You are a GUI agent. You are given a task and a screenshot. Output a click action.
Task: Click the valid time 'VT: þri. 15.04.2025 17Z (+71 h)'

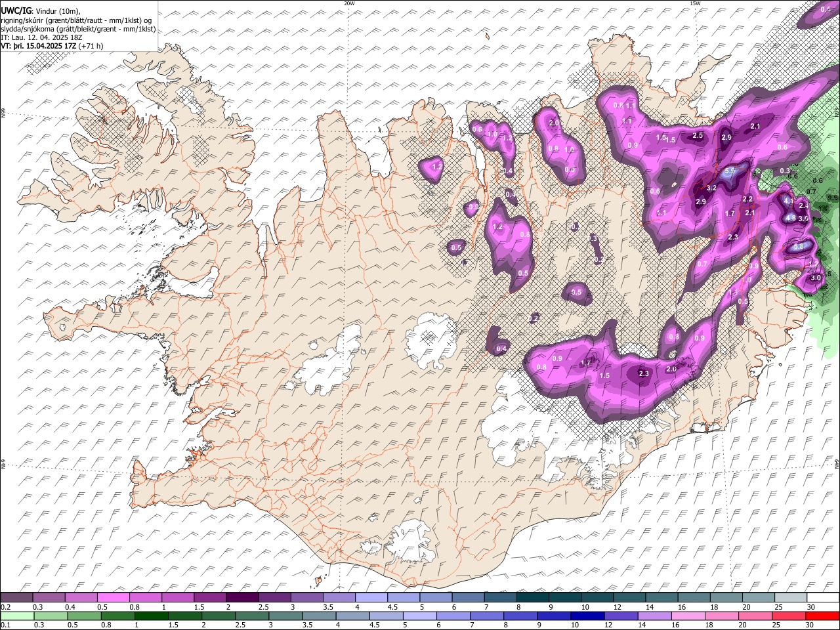tap(52, 46)
